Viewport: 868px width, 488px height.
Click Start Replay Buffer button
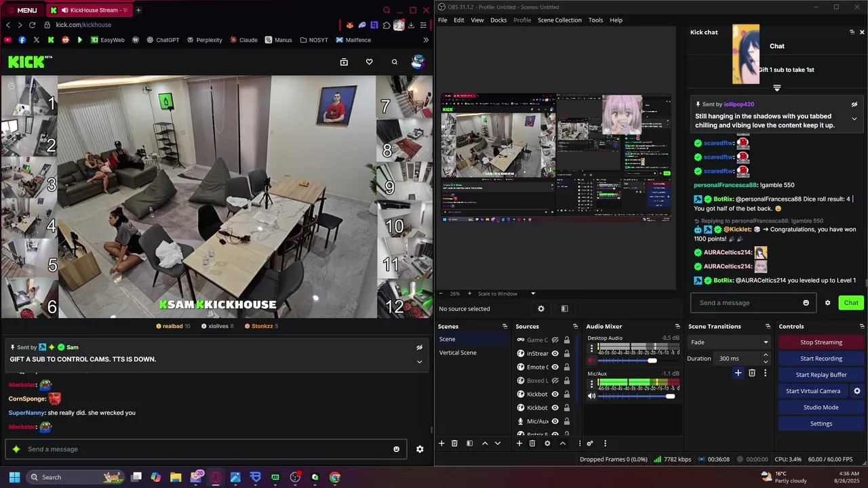click(x=821, y=375)
